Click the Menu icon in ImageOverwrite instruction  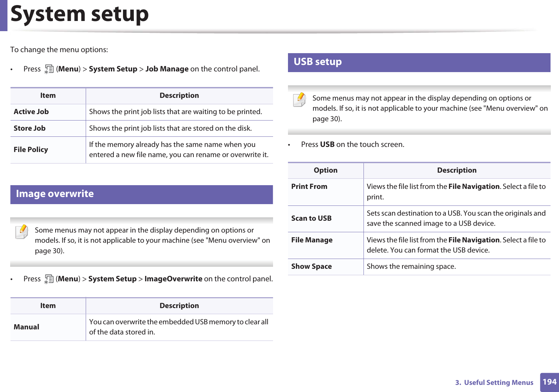49,279
